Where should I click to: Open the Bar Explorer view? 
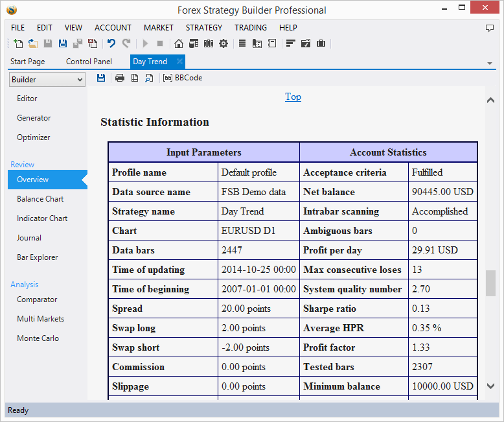click(x=38, y=257)
